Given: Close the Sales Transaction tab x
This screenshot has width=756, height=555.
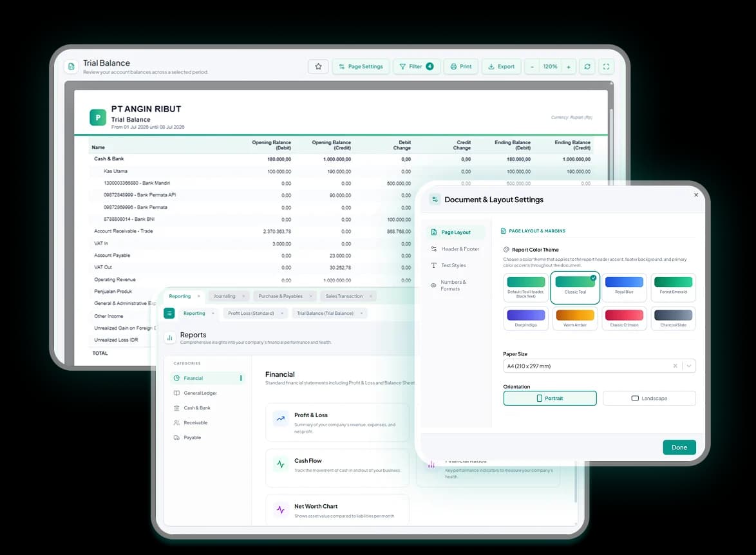Looking at the screenshot, I should 370,296.
